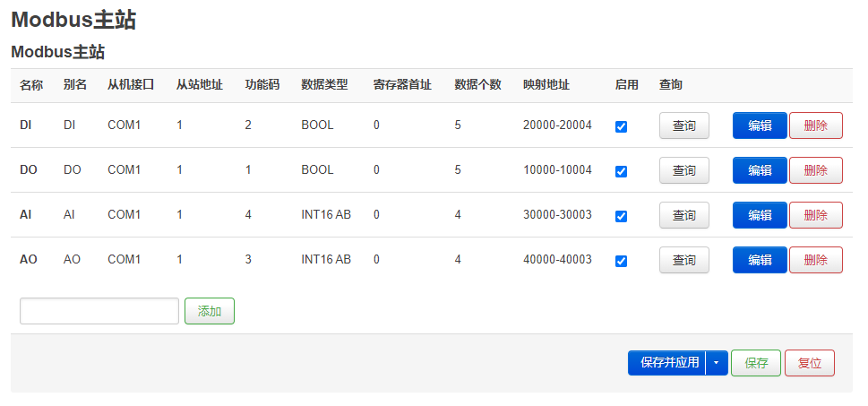Focus the new entry name input field
The height and width of the screenshot is (406, 868).
[x=99, y=311]
